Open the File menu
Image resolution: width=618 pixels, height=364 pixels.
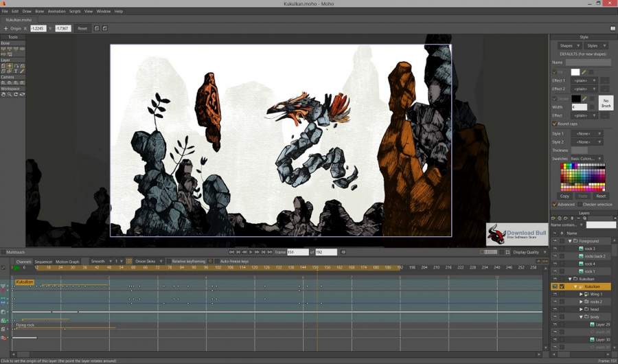tap(5, 12)
